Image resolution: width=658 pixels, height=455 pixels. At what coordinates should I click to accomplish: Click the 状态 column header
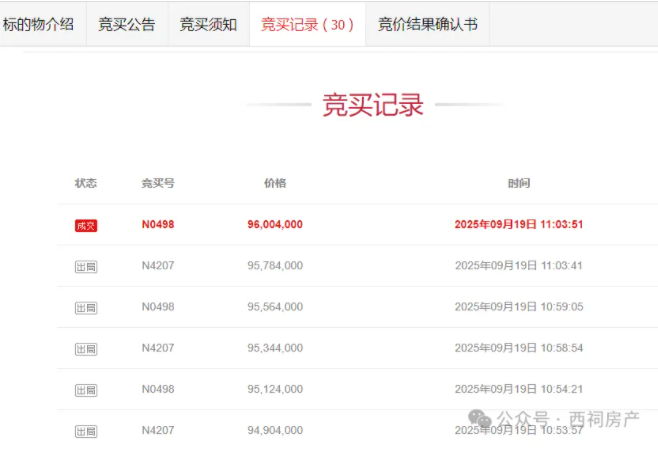tap(86, 183)
